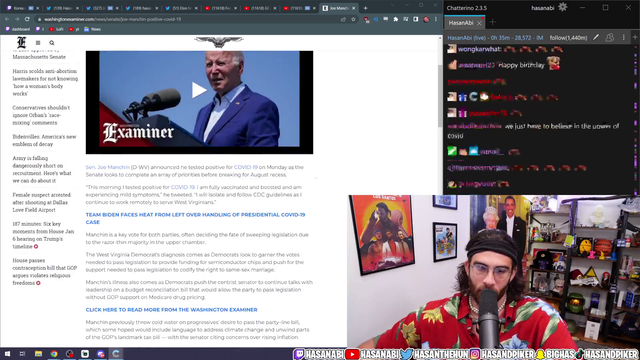Open Chatterino split options menu

point(623,38)
